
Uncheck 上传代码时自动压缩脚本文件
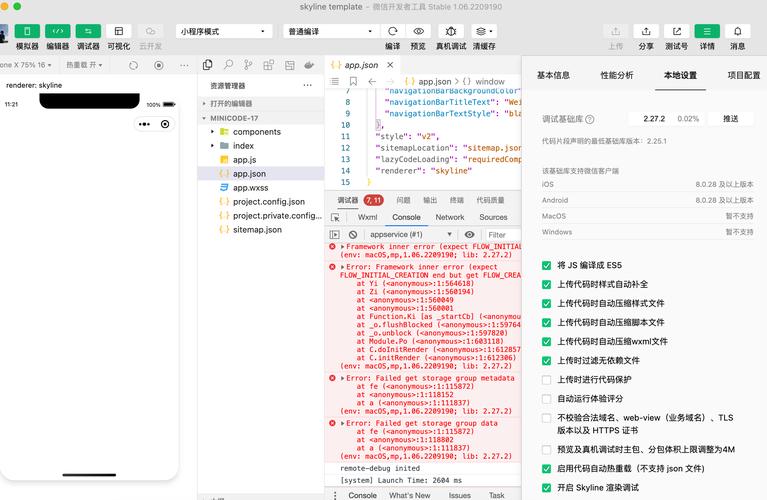[546, 322]
